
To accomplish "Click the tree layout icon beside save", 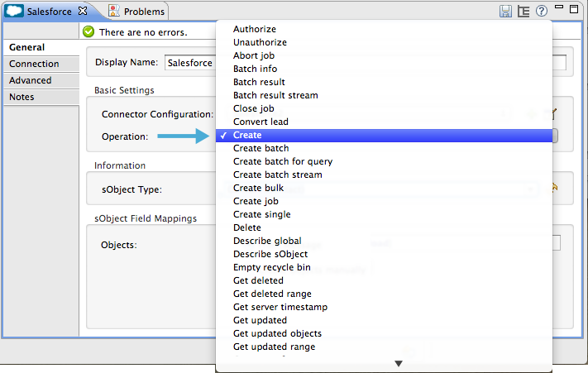I will 523,12.
